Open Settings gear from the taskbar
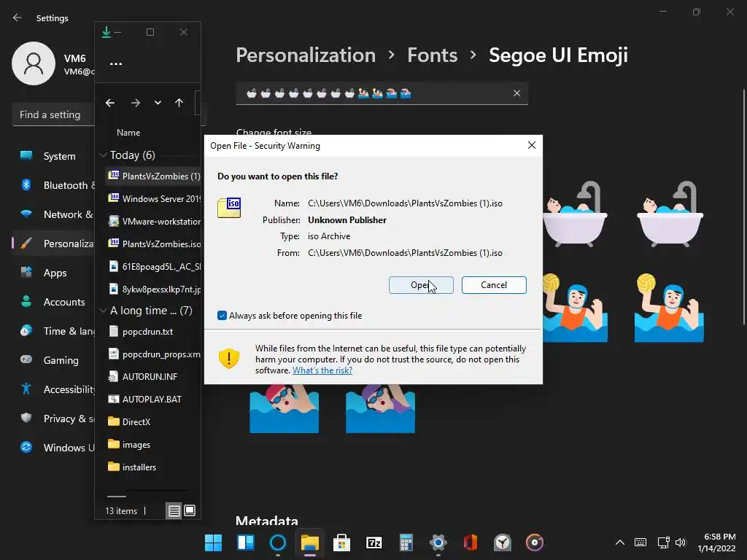Image resolution: width=747 pixels, height=560 pixels. coord(438,542)
